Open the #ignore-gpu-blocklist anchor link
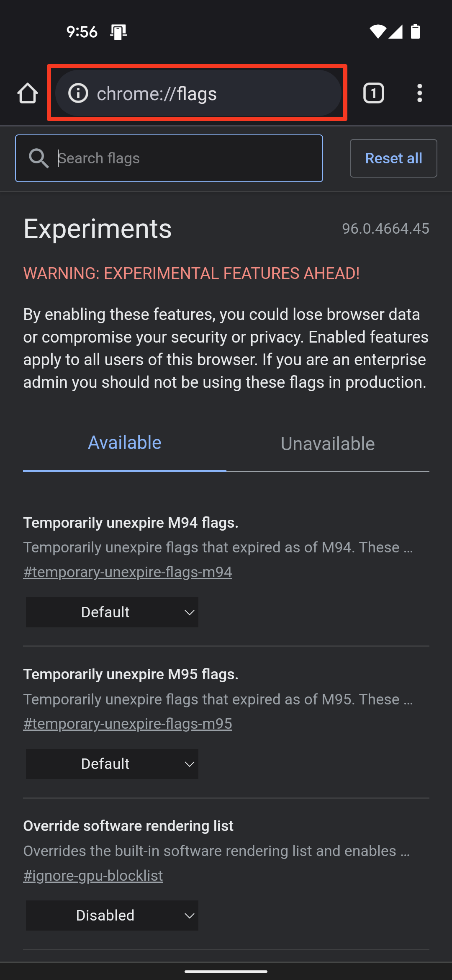This screenshot has width=452, height=980. [x=93, y=876]
